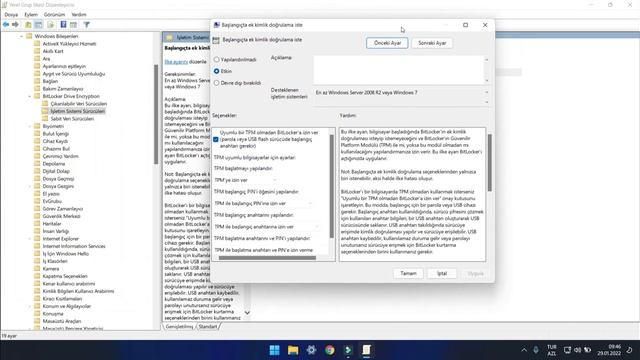Click the volume speaker tray icon
640x360 pixels.
(x=578, y=350)
